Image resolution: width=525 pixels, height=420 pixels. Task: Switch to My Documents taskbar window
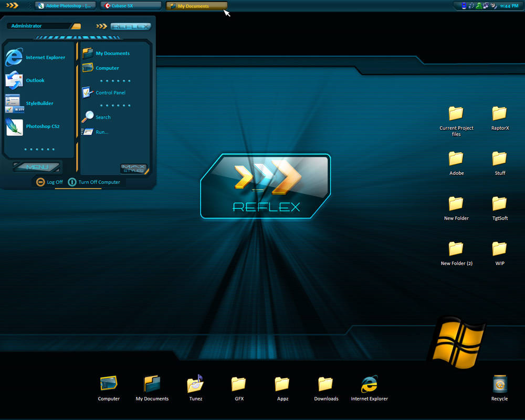coord(197,6)
